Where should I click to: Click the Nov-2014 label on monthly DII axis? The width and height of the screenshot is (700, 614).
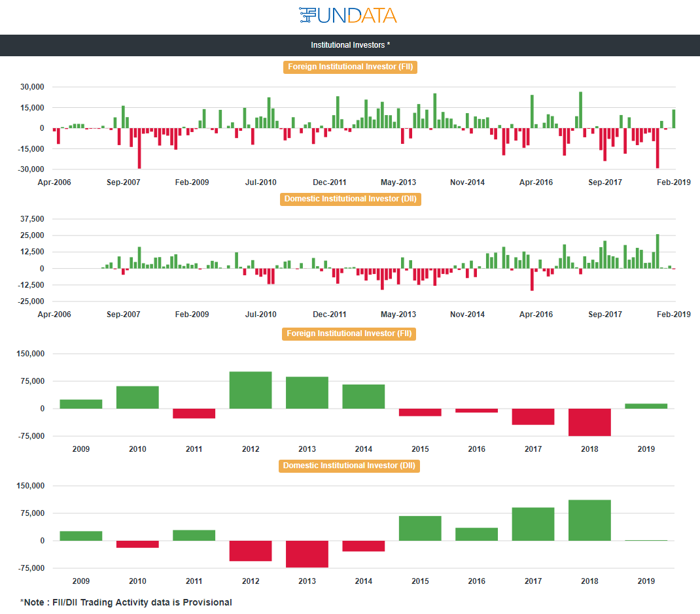pos(467,315)
